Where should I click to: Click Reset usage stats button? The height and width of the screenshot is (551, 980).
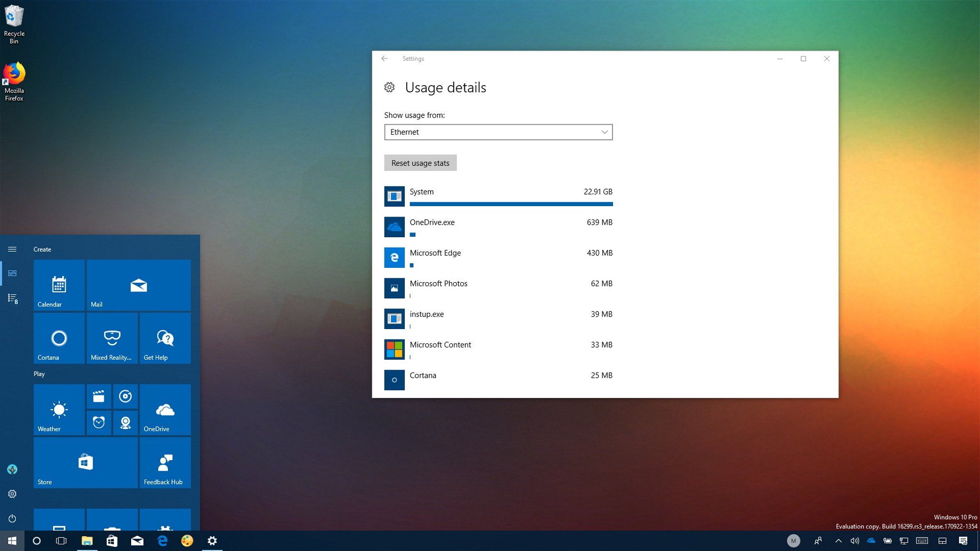(x=420, y=163)
